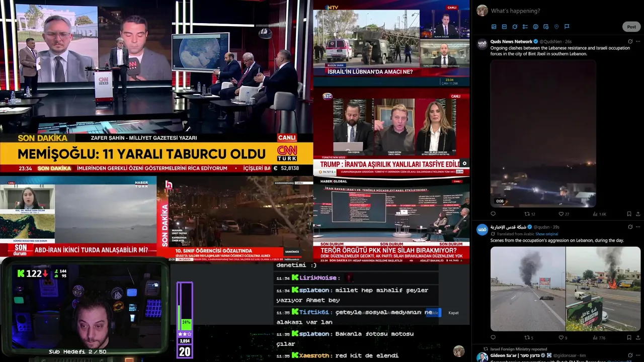Screen dimensions: 644x362
Task: Repost the @qudsn post with 5 reposts
Action: tap(529, 338)
